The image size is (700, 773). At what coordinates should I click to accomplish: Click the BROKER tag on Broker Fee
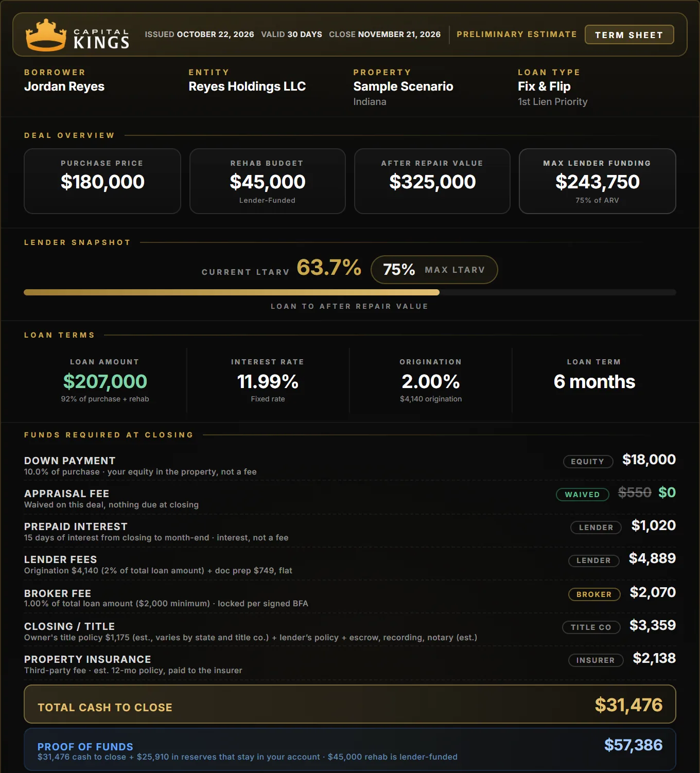tap(594, 594)
